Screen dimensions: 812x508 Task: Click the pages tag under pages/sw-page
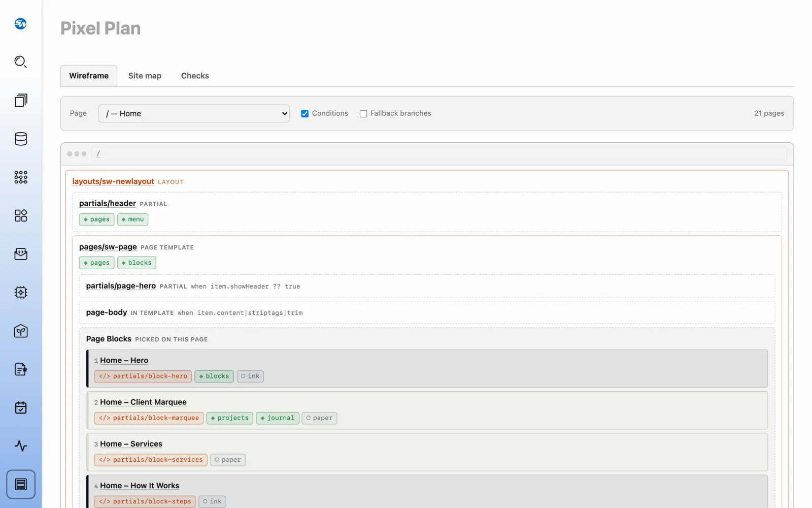(96, 263)
